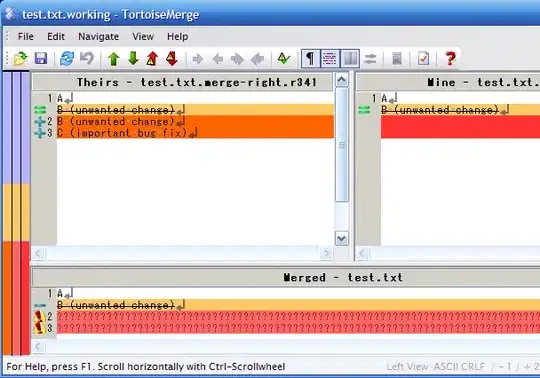Click line 1 'A' in Mine pane
This screenshot has height=378, width=540.
460,98
